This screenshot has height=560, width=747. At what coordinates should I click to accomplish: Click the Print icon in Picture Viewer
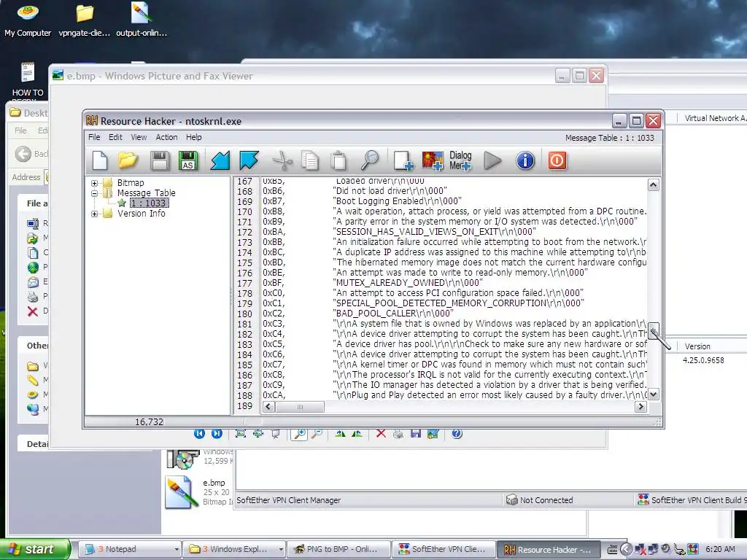point(398,433)
